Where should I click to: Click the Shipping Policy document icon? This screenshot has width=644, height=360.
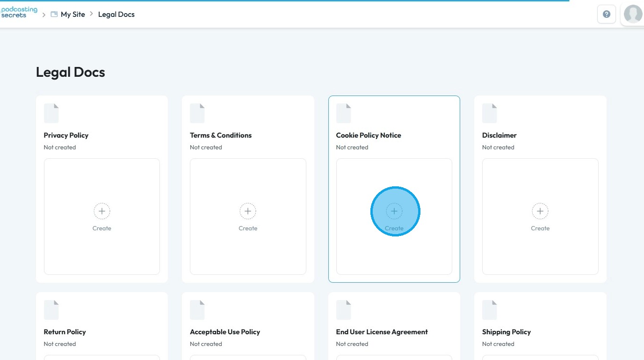[490, 310]
